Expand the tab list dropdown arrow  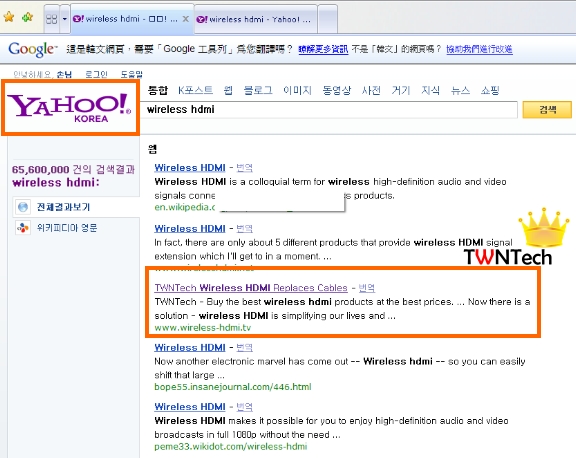65,19
